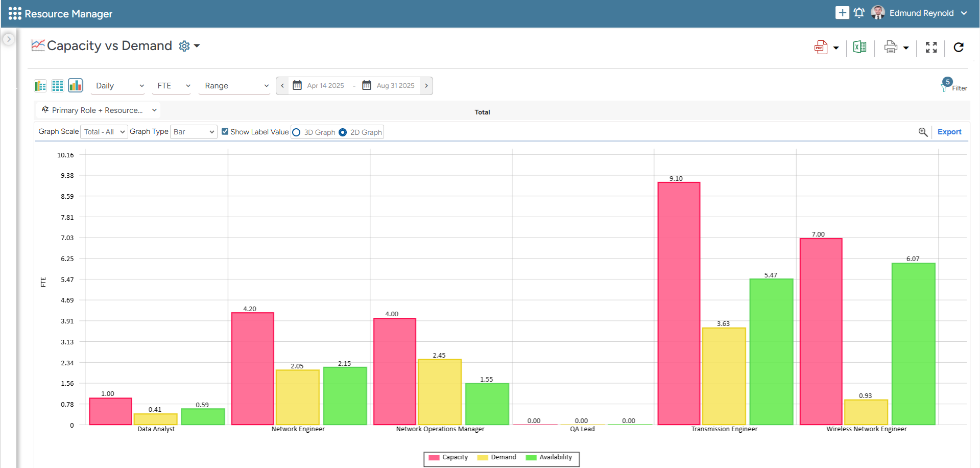The image size is (980, 468).
Task: Select the 3D Graph radio option
Action: pyautogui.click(x=296, y=132)
